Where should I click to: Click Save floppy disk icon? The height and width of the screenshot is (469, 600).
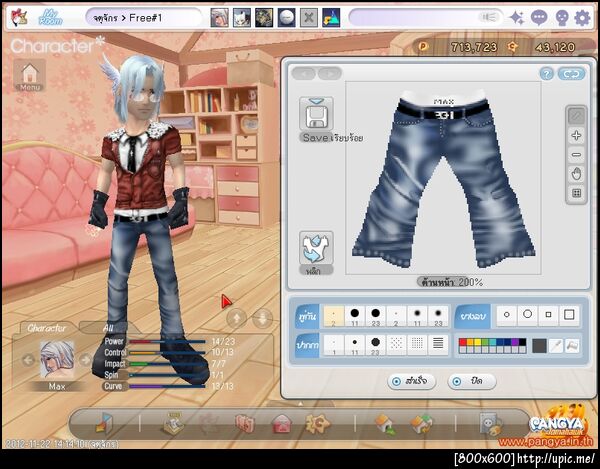tap(316, 114)
